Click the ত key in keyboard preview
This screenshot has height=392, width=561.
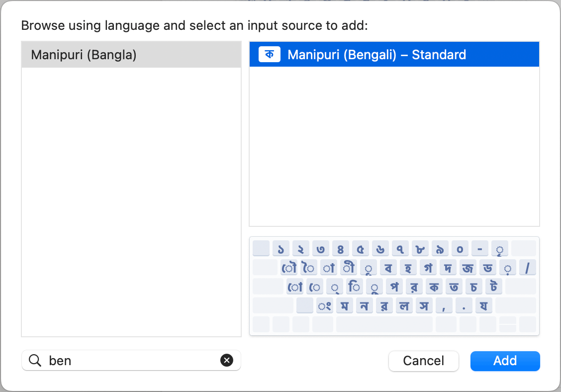tap(454, 287)
